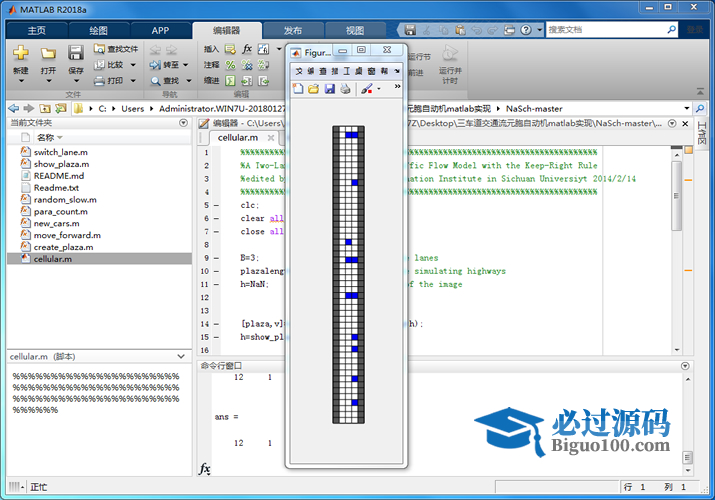Collapse the cellular.m details panel chevron
The width and height of the screenshot is (715, 500).
point(181,356)
